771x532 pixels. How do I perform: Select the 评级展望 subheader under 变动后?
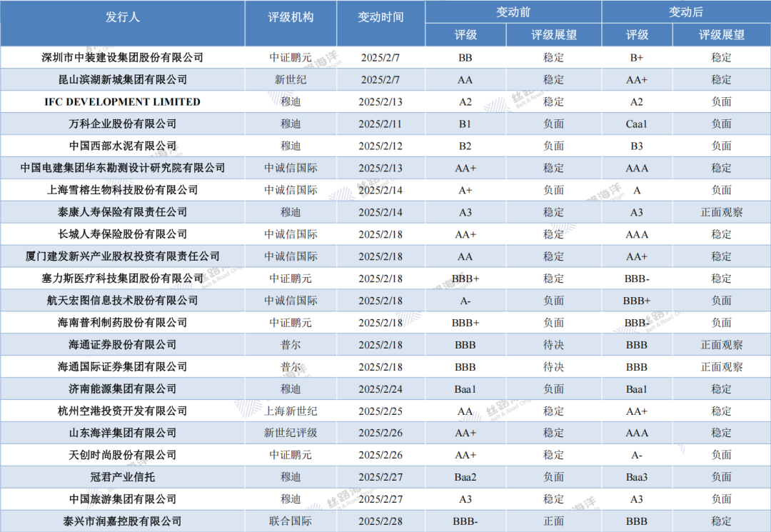(x=721, y=35)
